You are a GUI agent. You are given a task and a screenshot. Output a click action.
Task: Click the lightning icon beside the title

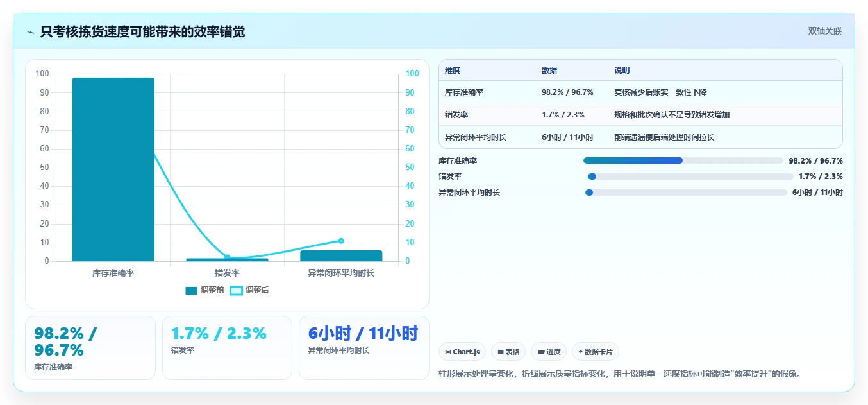(x=31, y=31)
